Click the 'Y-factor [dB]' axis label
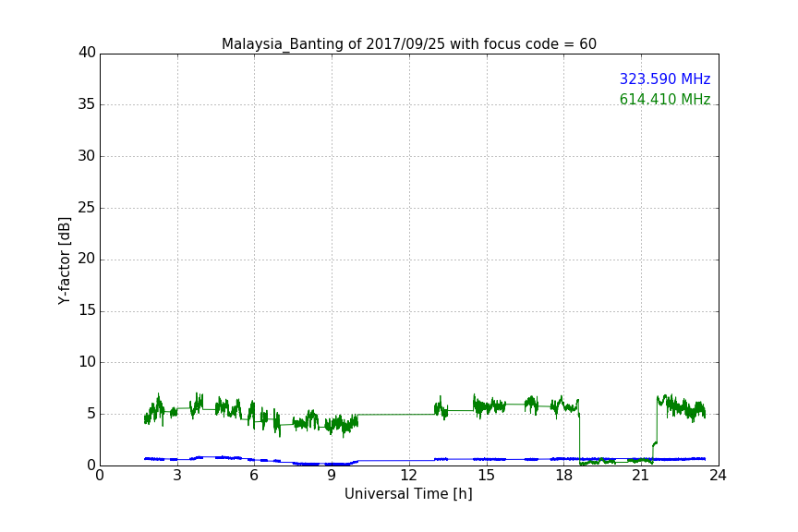 point(64,260)
